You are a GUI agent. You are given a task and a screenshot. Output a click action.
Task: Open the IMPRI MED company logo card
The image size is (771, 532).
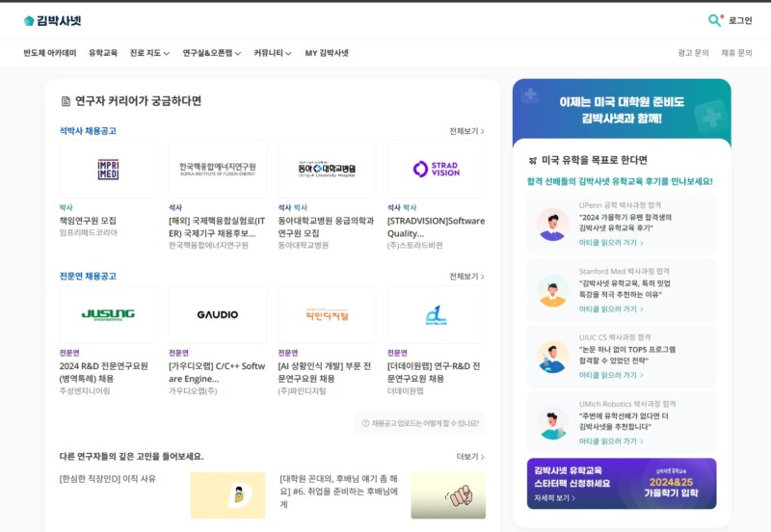[108, 170]
